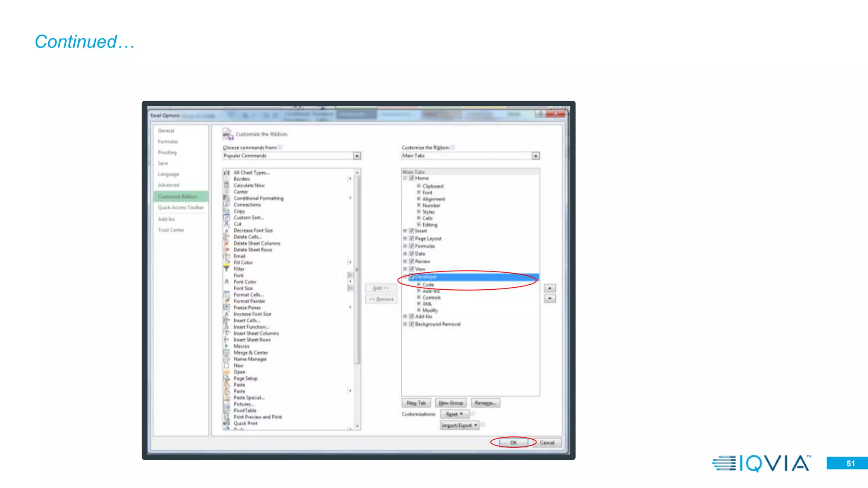Click the Delete Sheet Rows icon

click(x=226, y=250)
